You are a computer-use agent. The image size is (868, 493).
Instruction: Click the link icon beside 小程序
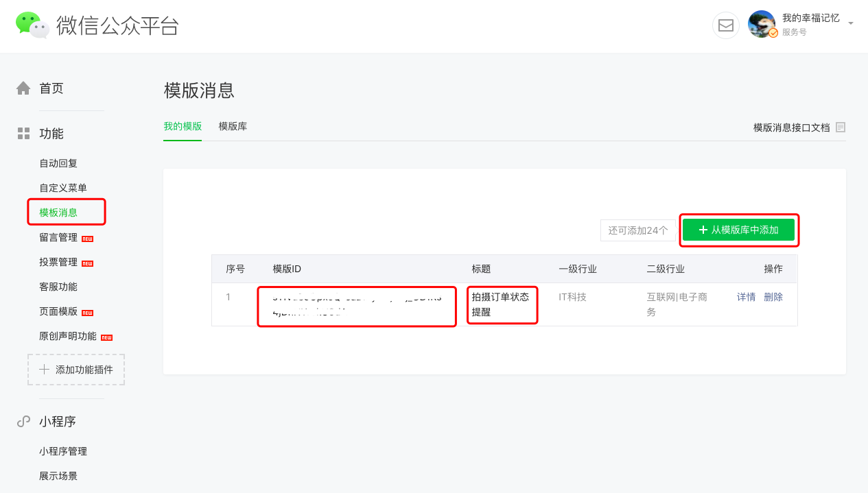tap(23, 420)
